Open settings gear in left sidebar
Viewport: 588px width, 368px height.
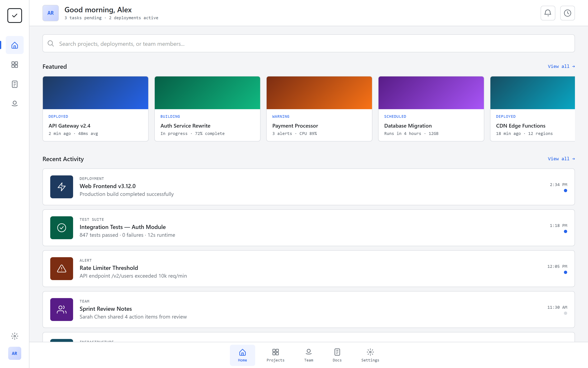click(x=14, y=336)
